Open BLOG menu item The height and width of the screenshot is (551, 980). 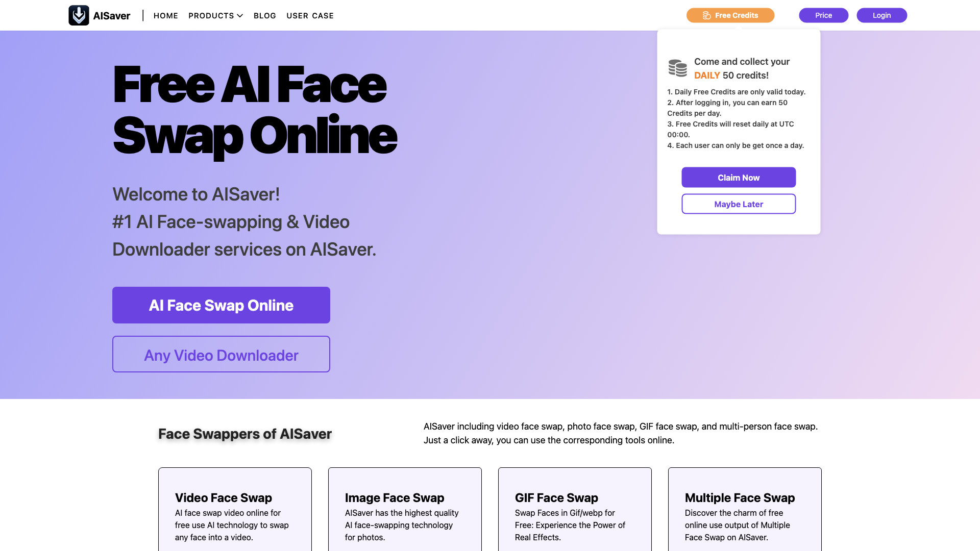pyautogui.click(x=264, y=15)
